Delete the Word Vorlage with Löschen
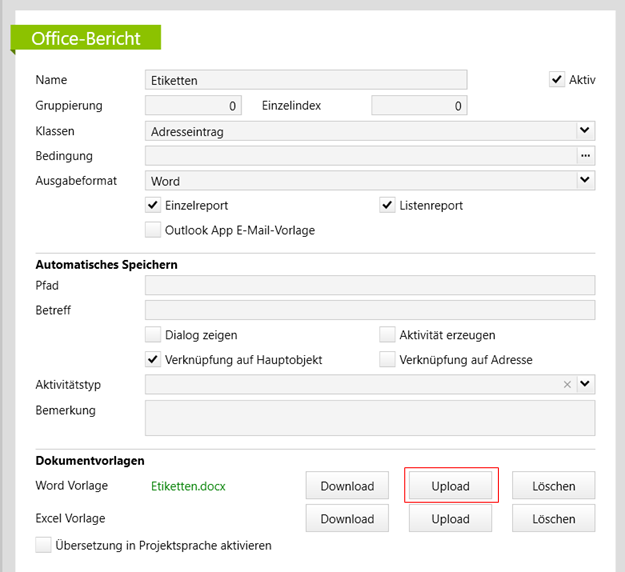The width and height of the screenshot is (625, 572). click(553, 486)
